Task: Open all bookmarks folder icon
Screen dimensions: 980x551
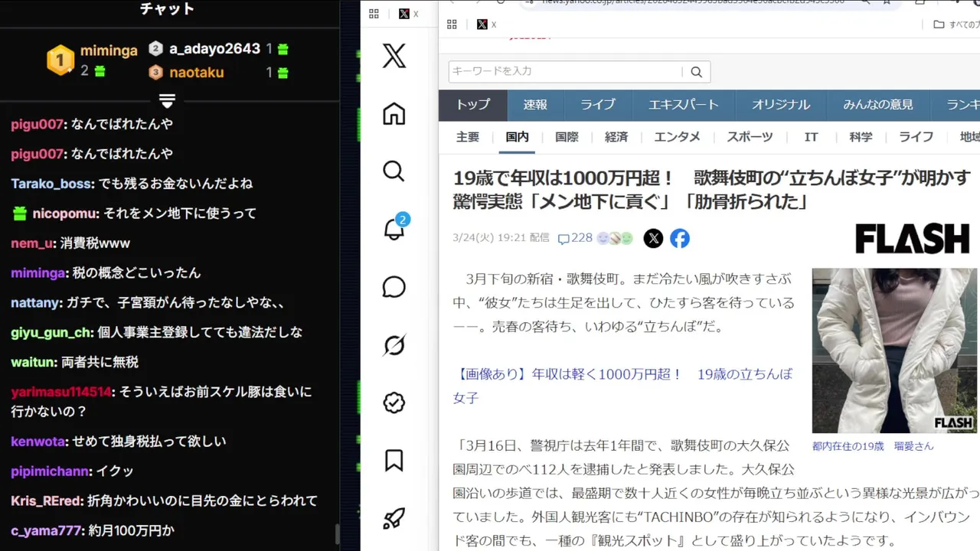Action: pyautogui.click(x=939, y=24)
